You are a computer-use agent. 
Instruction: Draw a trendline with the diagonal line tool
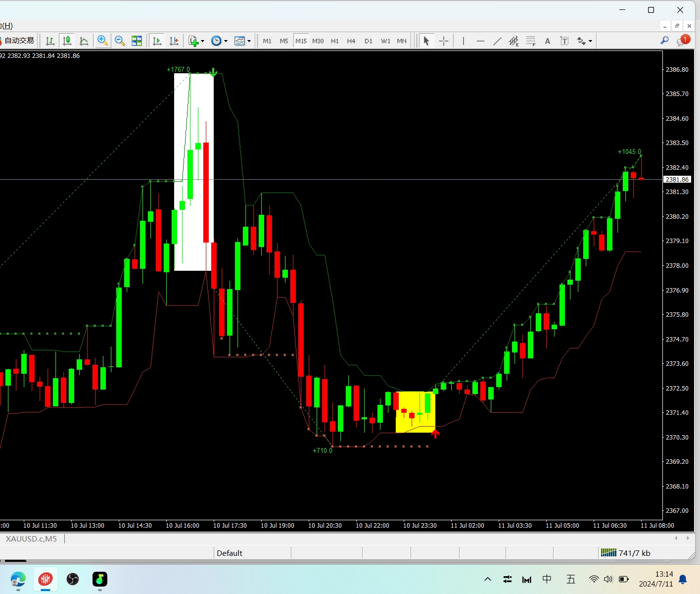pos(497,41)
